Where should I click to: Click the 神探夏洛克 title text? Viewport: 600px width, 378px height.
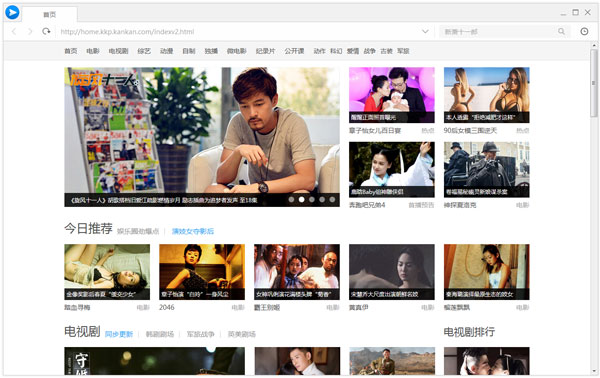point(460,205)
